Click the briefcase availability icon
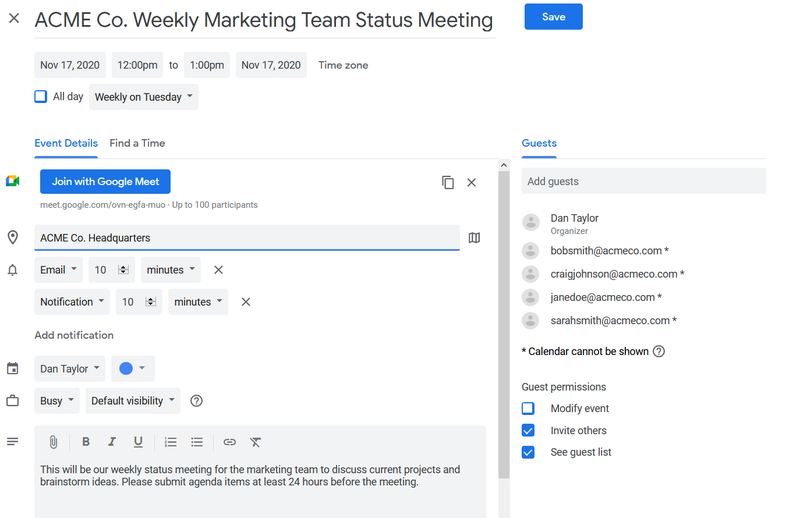 [x=13, y=401]
